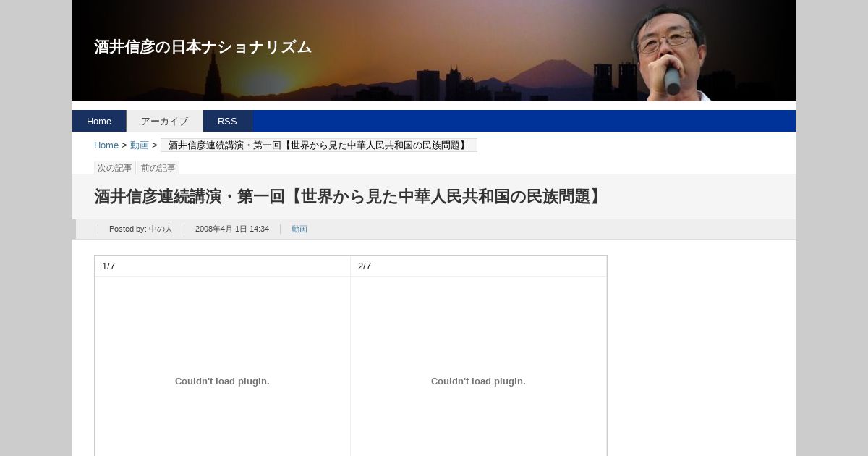The height and width of the screenshot is (456, 868).
Task: Click the 1/7 label cell
Action: (x=222, y=266)
